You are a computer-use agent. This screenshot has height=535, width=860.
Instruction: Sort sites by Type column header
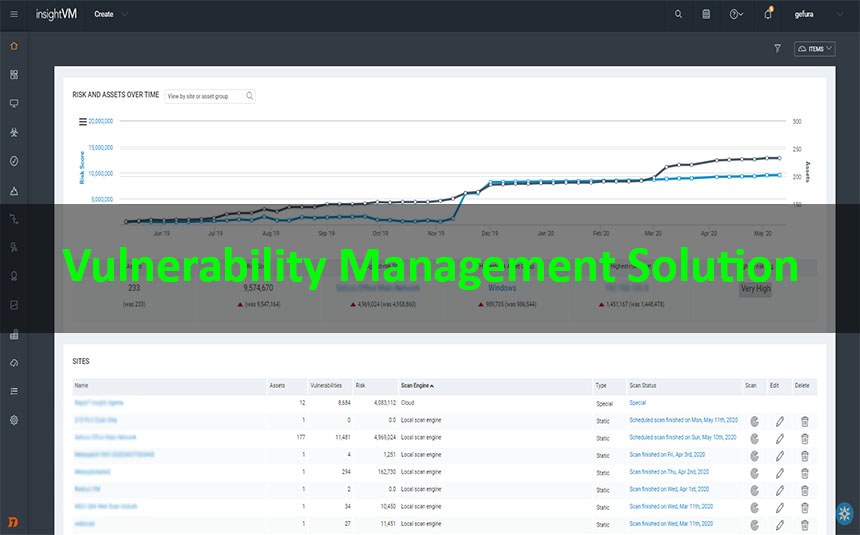[601, 386]
